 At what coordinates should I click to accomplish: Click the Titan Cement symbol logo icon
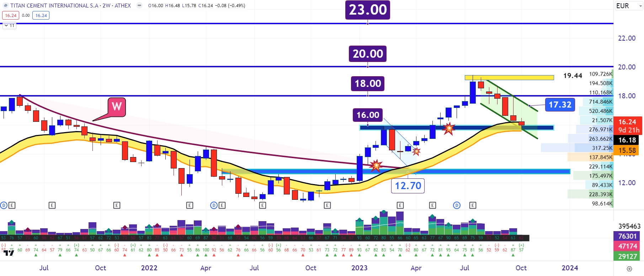coord(5,6)
